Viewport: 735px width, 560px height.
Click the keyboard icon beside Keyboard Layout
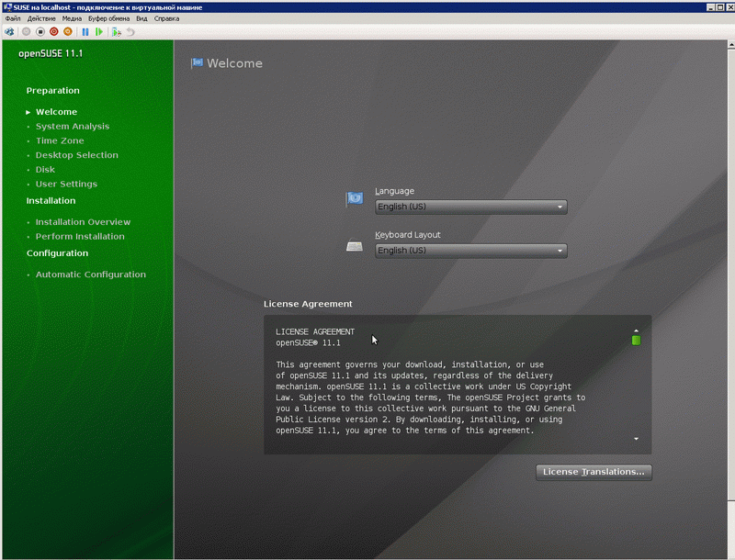[355, 245]
